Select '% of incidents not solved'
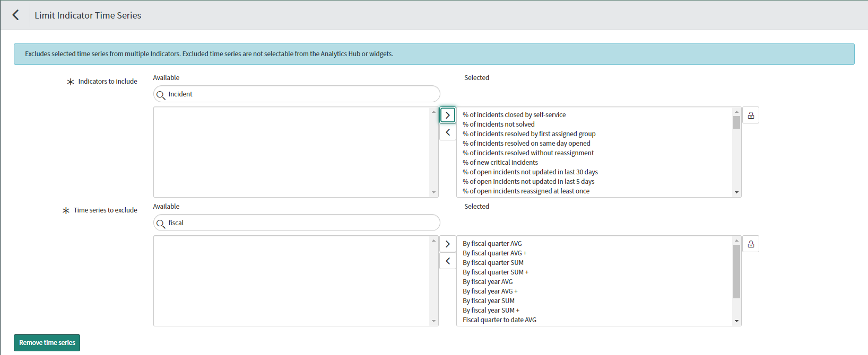Screen dimensions: 868x355 [499, 125]
